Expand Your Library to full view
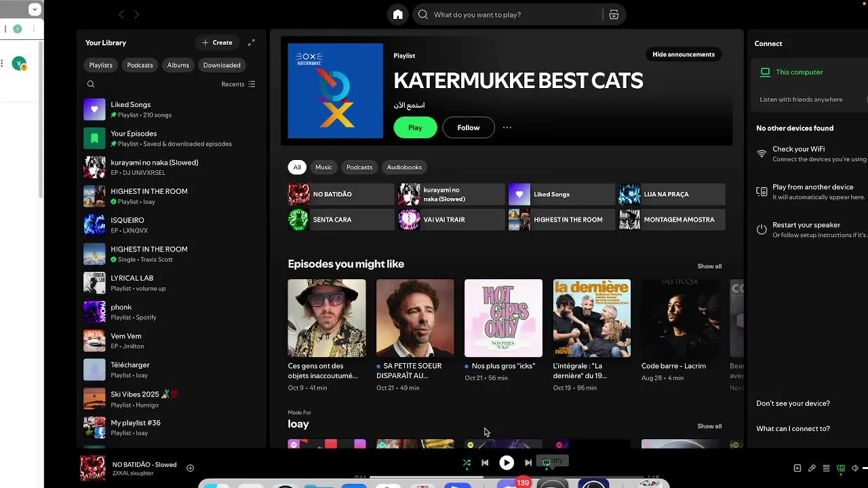This screenshot has height=488, width=868. [x=252, y=42]
